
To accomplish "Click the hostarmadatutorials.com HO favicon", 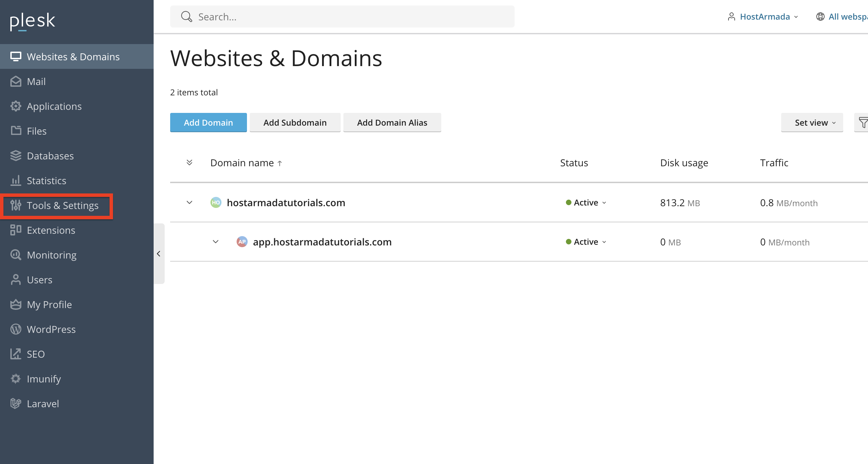I will (x=216, y=202).
